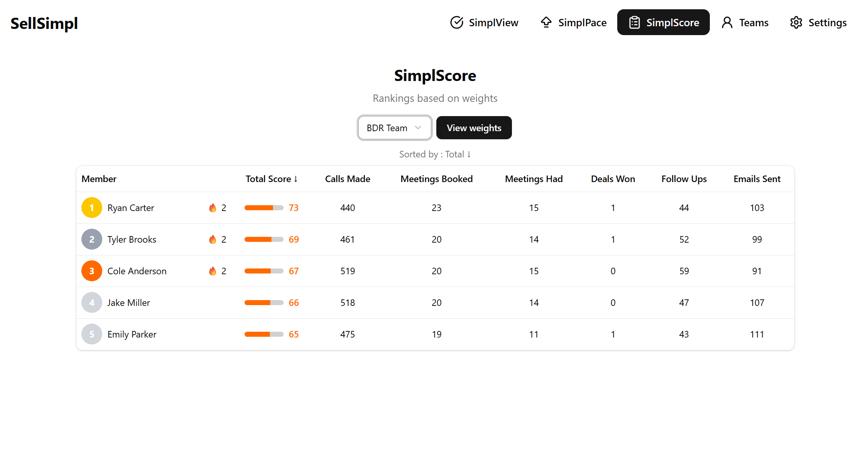Viewport: 868px width, 476px height.
Task: Switch to the Teams section
Action: (x=745, y=22)
